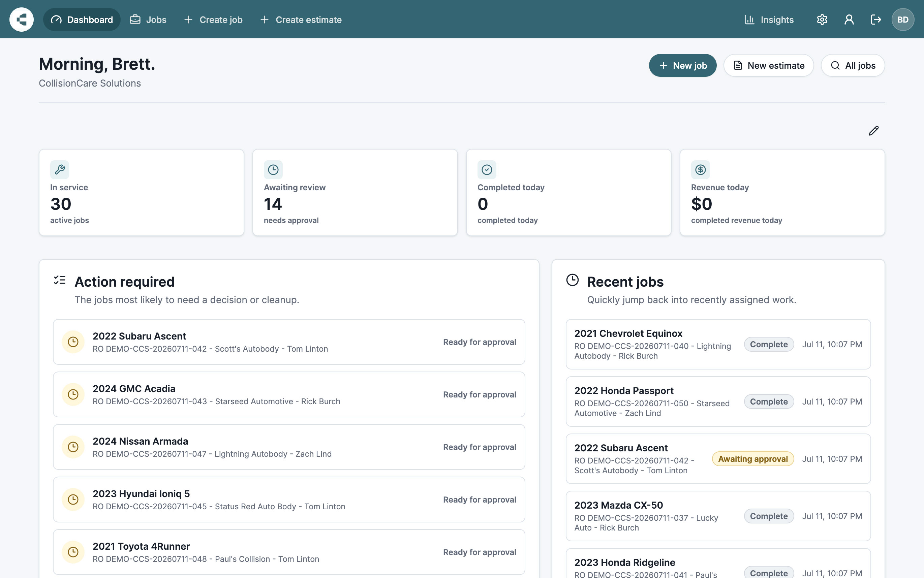Select Create estimate in top navigation
Image resolution: width=924 pixels, height=578 pixels.
(301, 20)
